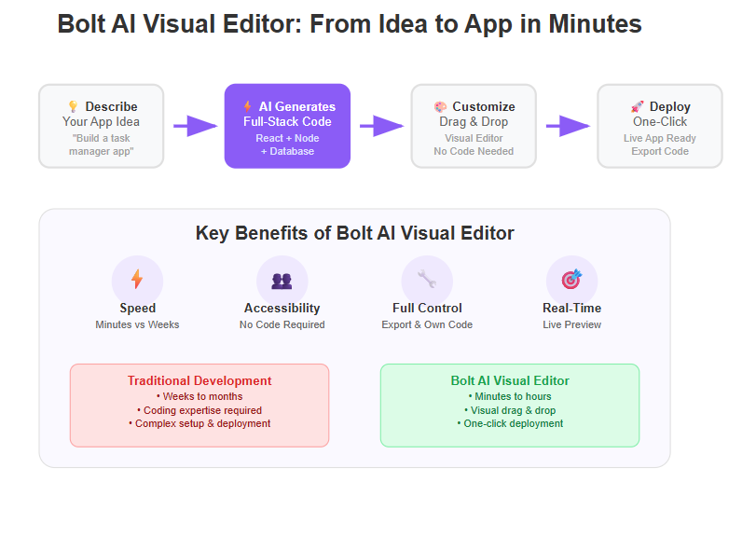Click the Accessibility people icon
This screenshot has height=537, width=756.
(x=282, y=281)
